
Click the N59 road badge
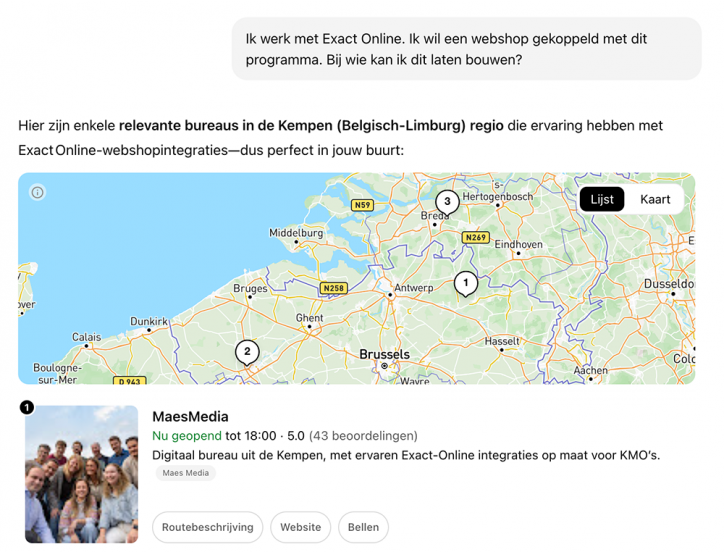pos(362,205)
